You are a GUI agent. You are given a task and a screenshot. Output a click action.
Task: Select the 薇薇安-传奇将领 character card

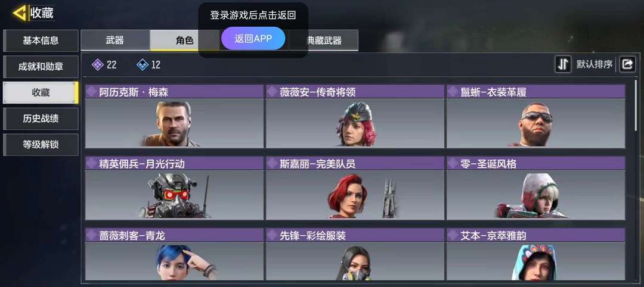tap(355, 117)
